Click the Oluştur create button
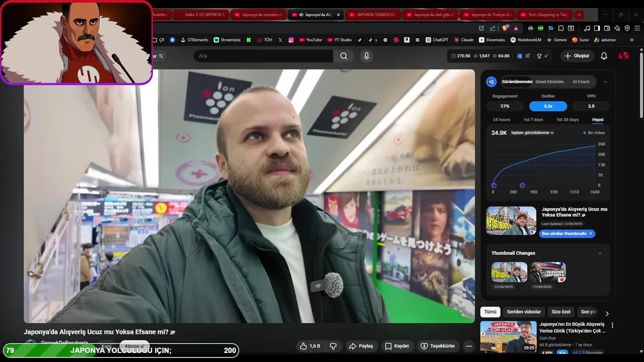 click(577, 56)
